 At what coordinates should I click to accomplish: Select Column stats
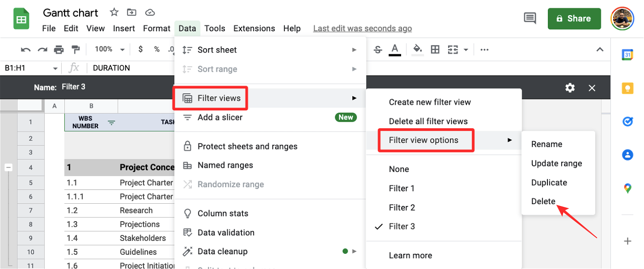pyautogui.click(x=270, y=213)
